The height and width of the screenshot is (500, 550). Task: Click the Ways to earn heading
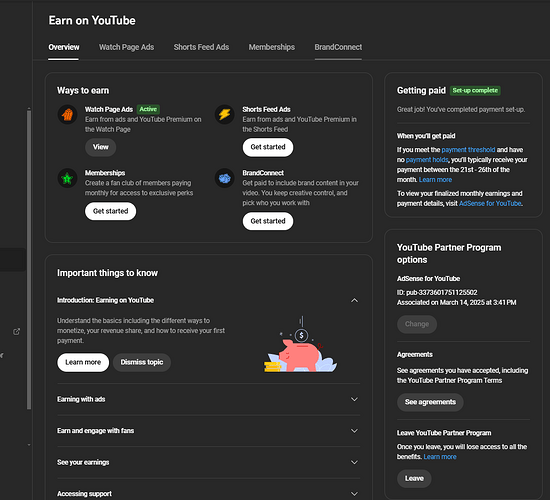83,91
